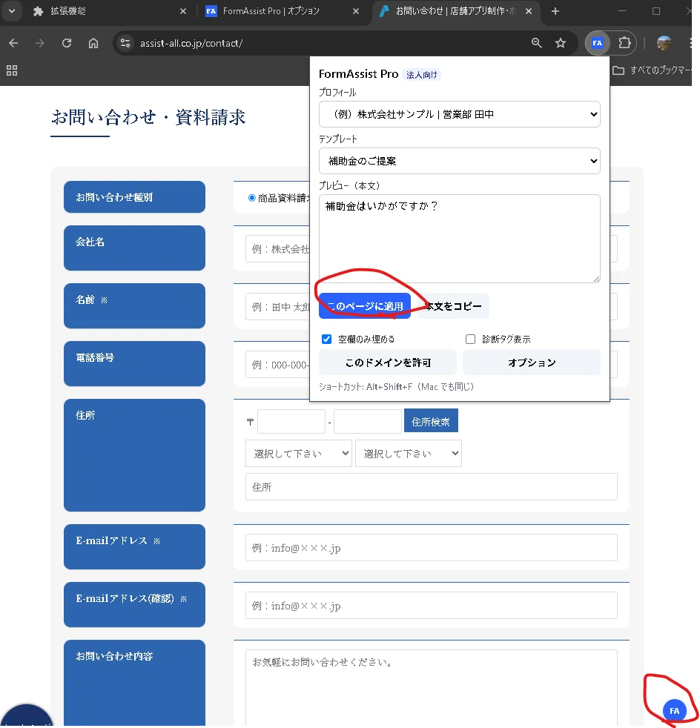Open the テンプレート dropdown
The width and height of the screenshot is (700, 728).
[460, 161]
